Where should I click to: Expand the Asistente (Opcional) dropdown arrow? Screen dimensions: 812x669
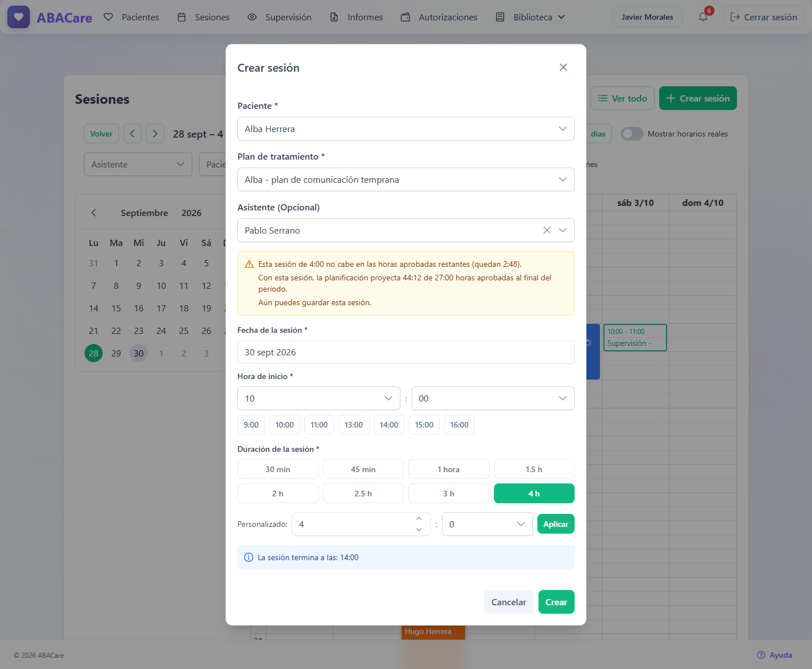pos(563,230)
